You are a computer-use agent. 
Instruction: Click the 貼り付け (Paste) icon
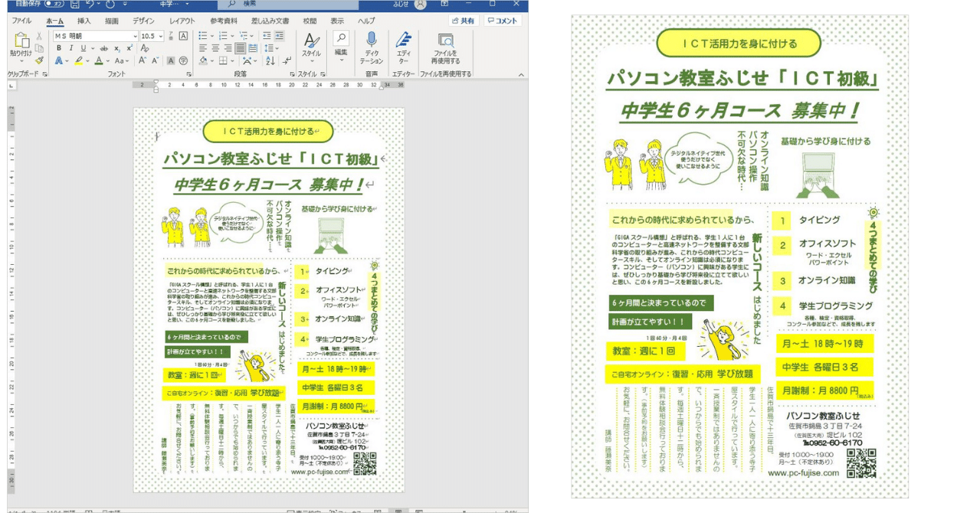(x=23, y=41)
